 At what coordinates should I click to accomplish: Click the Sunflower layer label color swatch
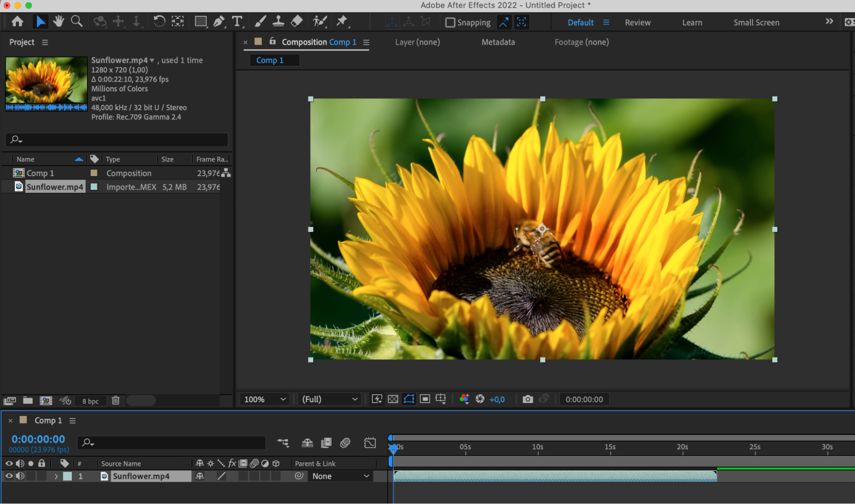[68, 476]
